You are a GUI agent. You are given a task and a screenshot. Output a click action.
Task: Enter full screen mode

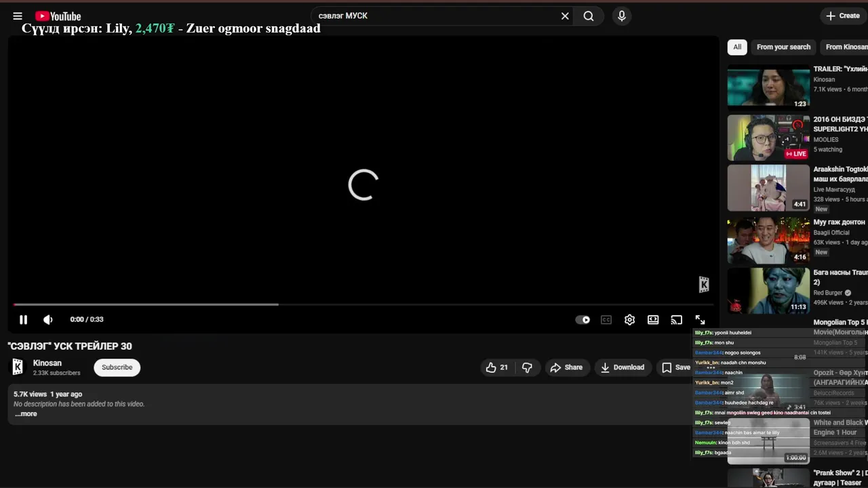[700, 320]
